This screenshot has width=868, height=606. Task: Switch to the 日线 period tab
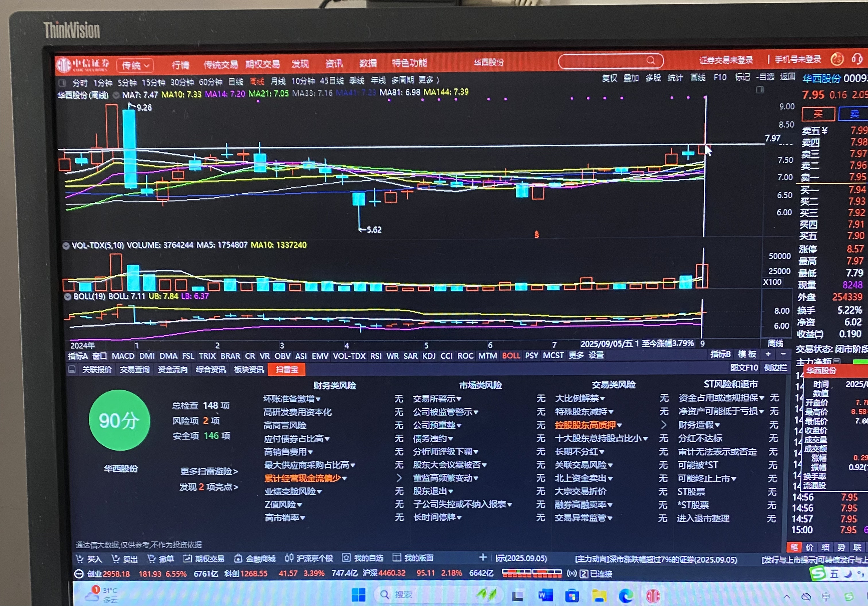tap(236, 82)
